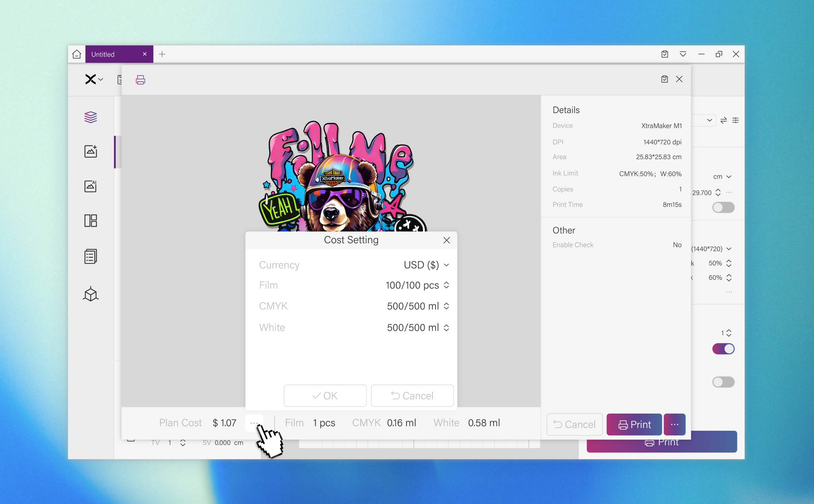
Task: Adjust the CMYK 500/500 ml stepper
Action: coord(446,306)
